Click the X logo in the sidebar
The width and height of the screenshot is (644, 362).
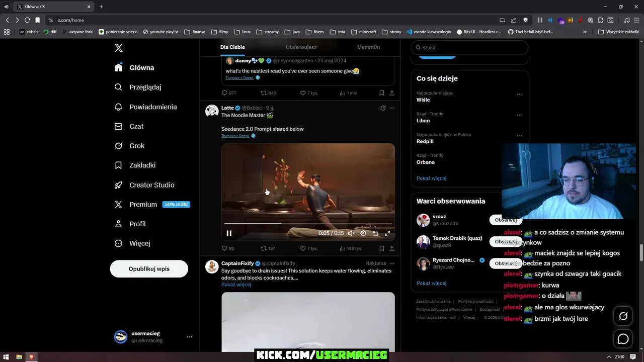click(x=119, y=48)
